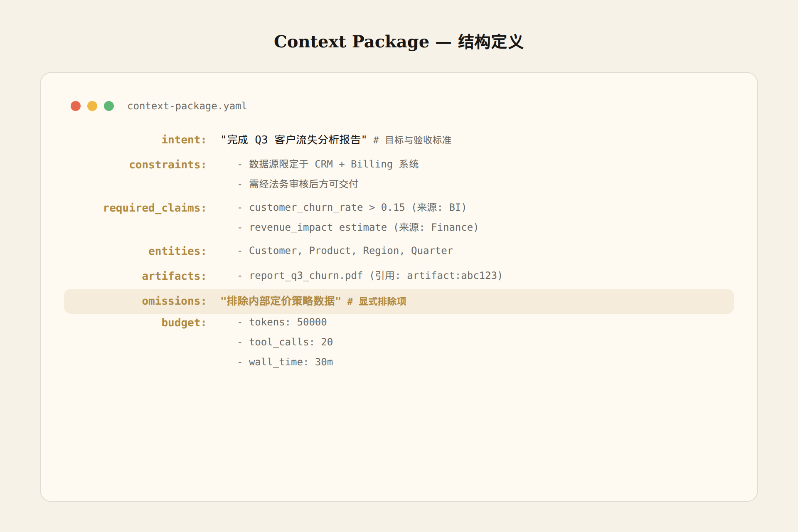
Task: Click the 'budget:' key
Action: click(x=184, y=323)
